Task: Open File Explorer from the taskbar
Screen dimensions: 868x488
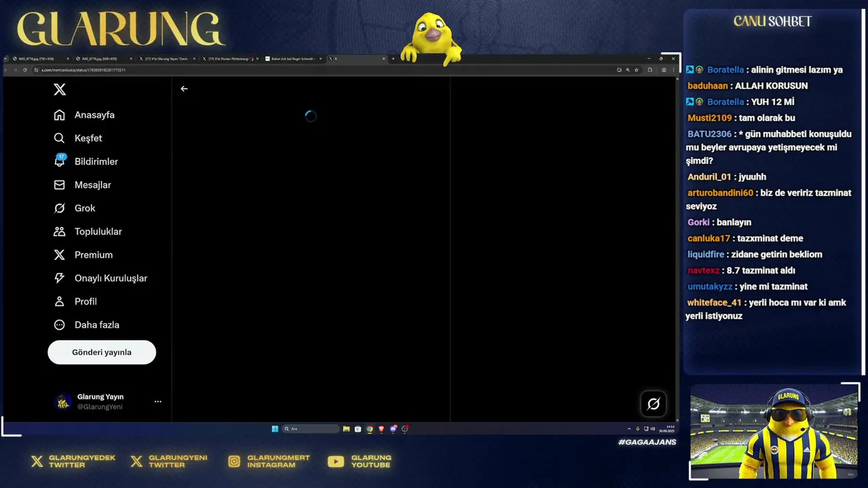Action: tap(347, 428)
